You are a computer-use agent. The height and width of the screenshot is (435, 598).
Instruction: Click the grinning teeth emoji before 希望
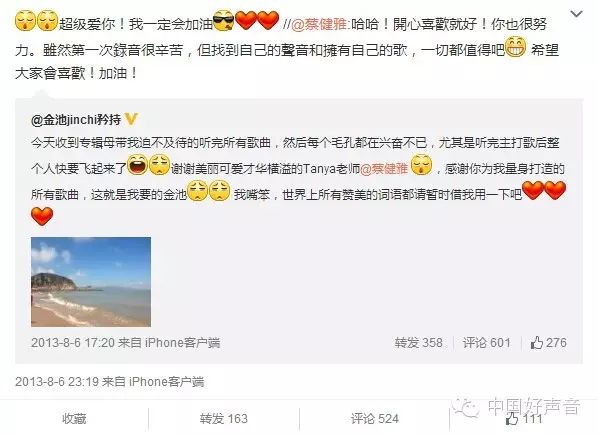click(515, 47)
